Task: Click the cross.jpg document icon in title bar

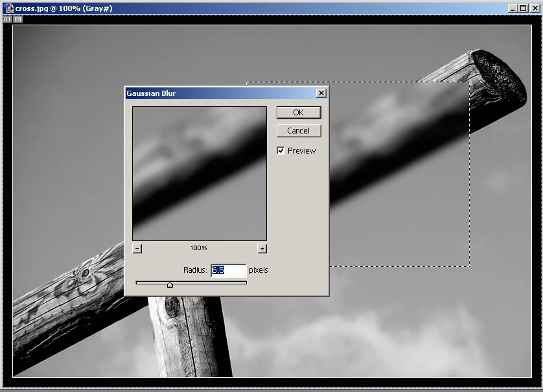Action: click(8, 8)
